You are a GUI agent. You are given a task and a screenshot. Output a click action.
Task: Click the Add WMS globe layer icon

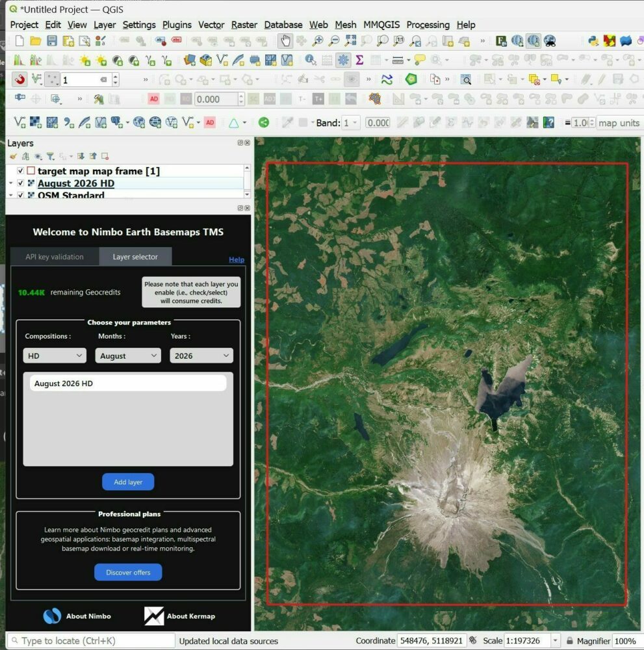coord(139,122)
